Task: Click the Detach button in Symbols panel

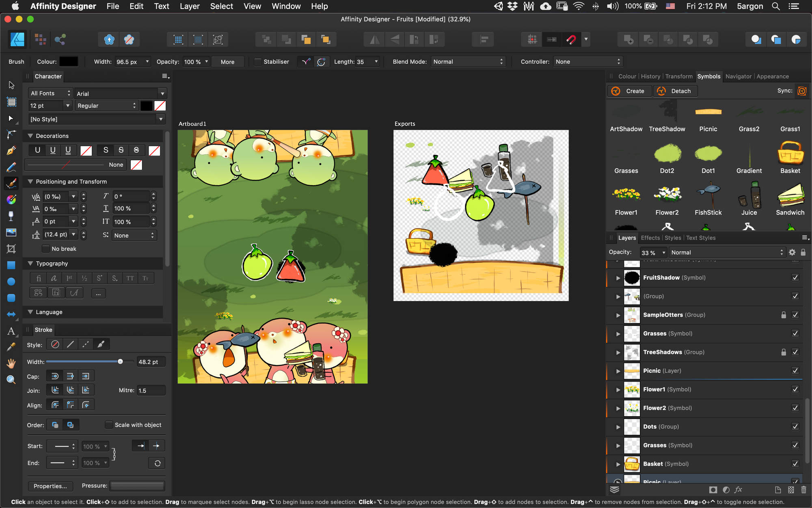Action: [674, 91]
